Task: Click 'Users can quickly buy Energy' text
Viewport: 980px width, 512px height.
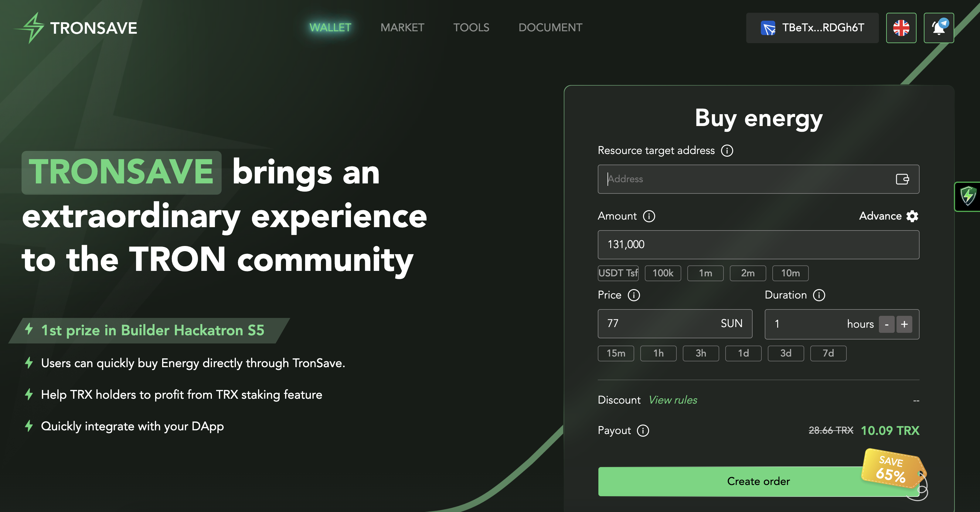Action: 193,363
